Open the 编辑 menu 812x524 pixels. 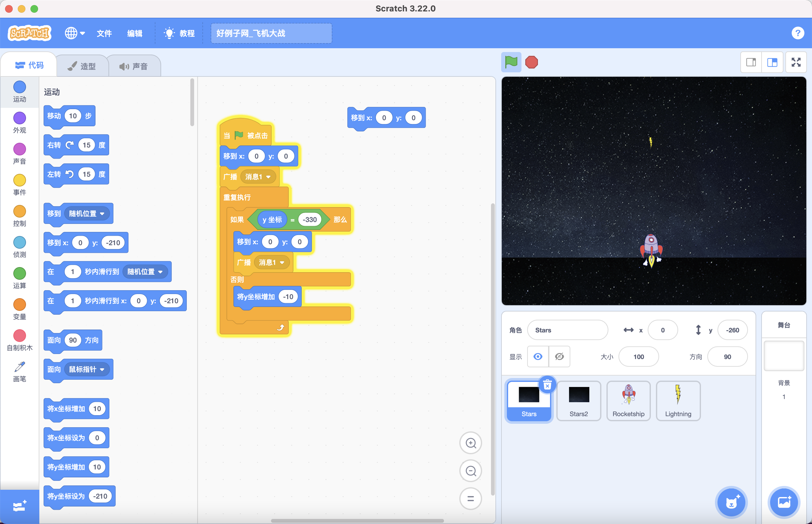click(135, 33)
